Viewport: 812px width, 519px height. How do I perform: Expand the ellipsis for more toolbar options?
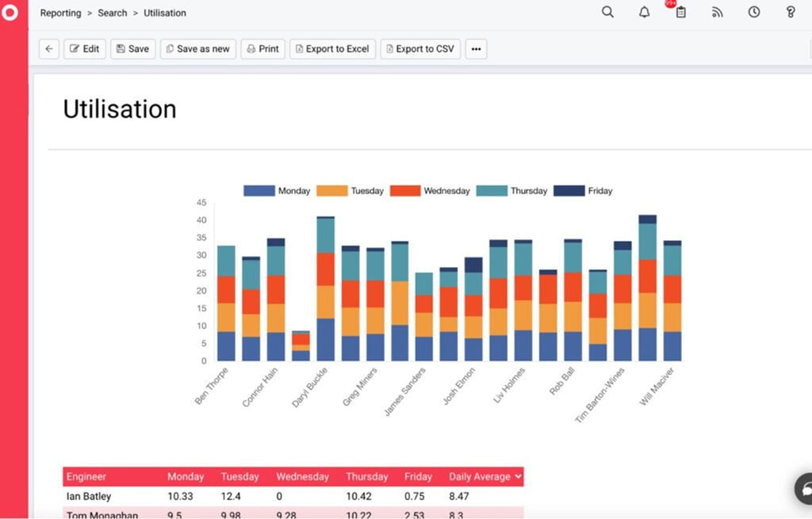pyautogui.click(x=476, y=48)
